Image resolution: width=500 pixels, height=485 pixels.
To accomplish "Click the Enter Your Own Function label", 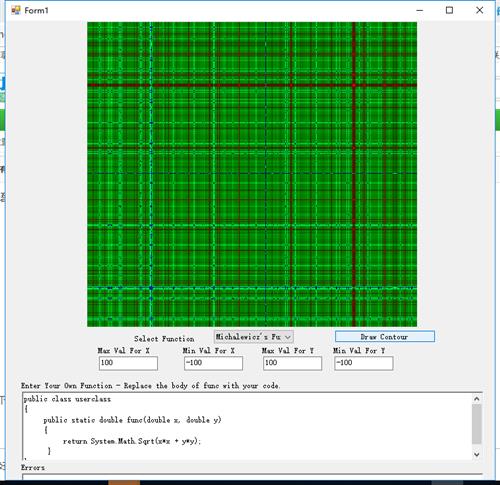I will (151, 386).
